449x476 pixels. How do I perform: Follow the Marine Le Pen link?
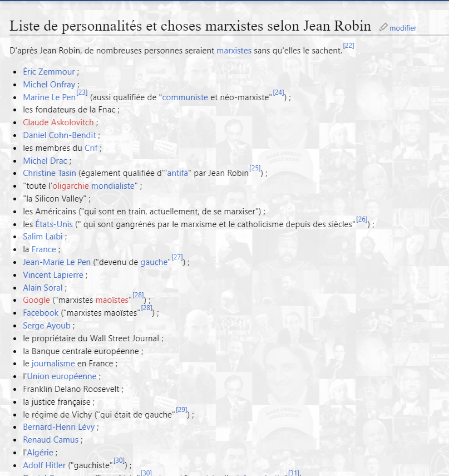(x=49, y=97)
